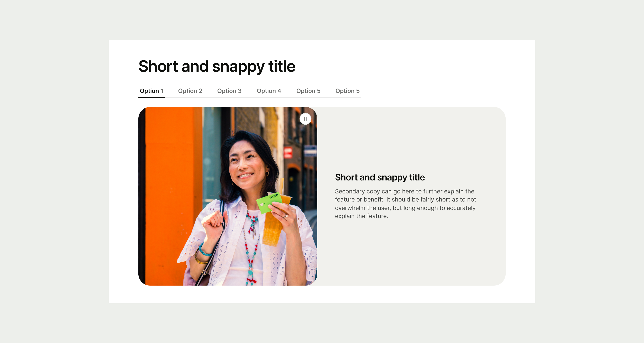Switch to the first Option 5 tab
This screenshot has width=644, height=343.
pos(308,91)
